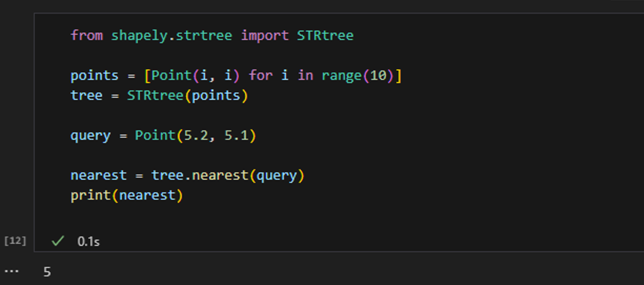
Task: Click the 0.1s execution time label
Action: click(89, 242)
